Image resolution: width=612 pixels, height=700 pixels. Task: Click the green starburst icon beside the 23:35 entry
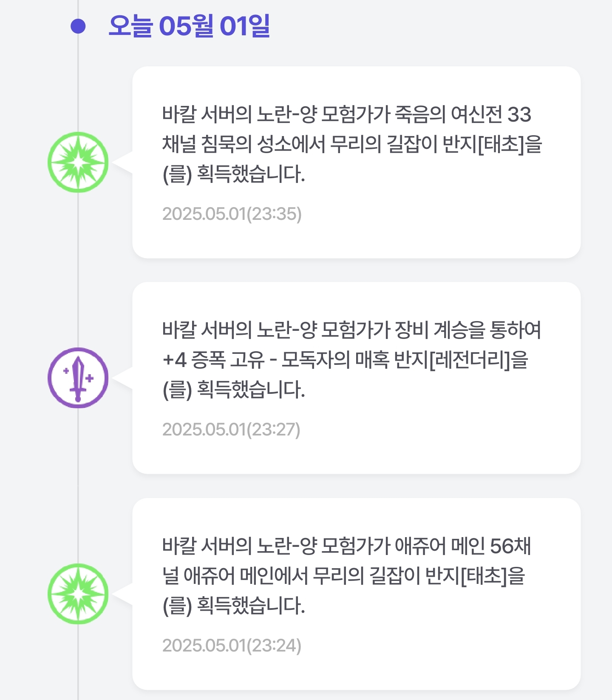click(x=78, y=162)
